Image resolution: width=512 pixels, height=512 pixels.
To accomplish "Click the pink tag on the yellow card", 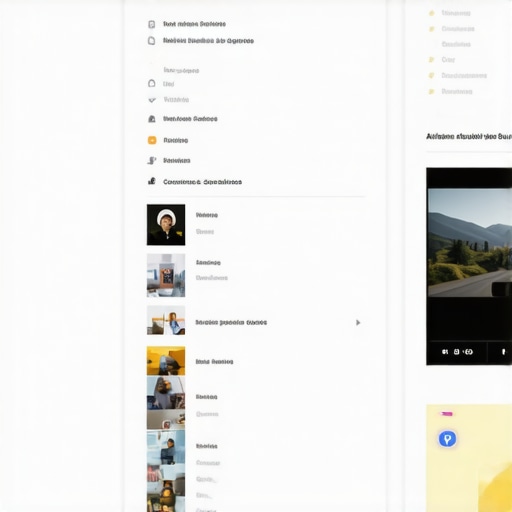I will (447, 414).
